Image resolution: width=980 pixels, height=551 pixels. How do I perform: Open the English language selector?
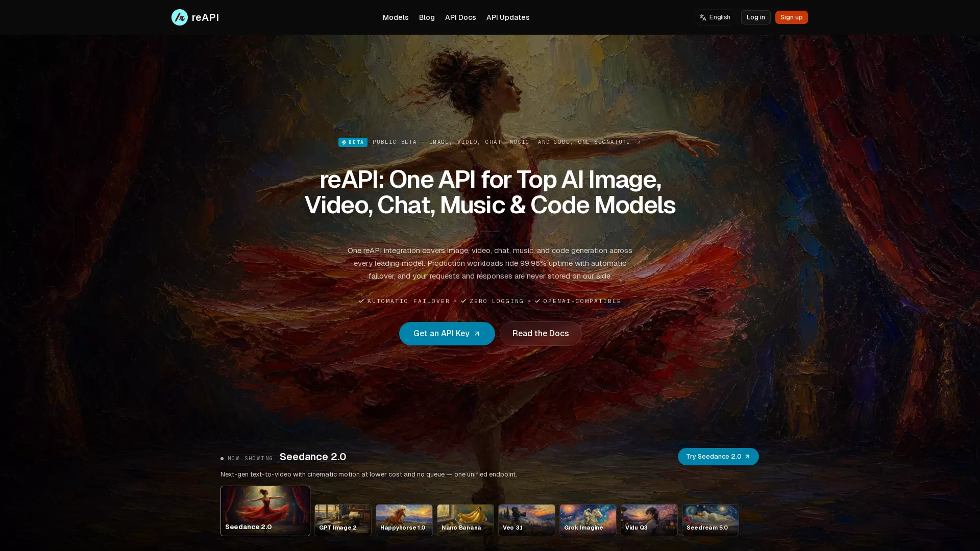click(x=715, y=17)
